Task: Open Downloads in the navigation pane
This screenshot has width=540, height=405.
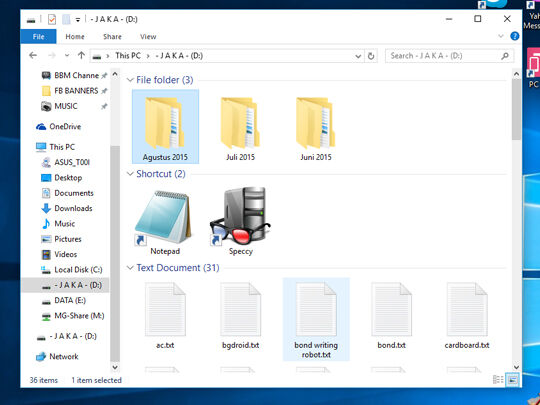Action: tap(67, 208)
